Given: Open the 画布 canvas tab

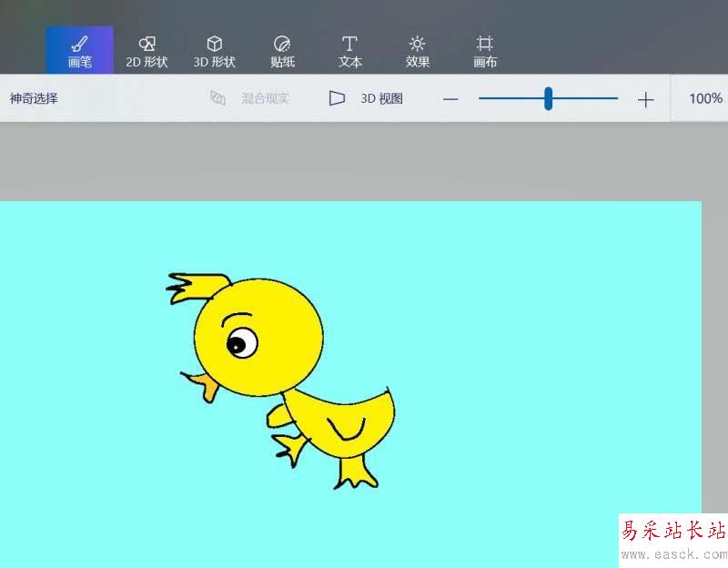Looking at the screenshot, I should [485, 50].
